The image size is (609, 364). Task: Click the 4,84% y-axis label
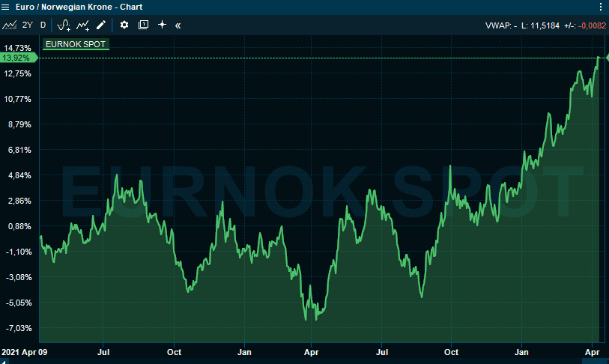[x=19, y=175]
